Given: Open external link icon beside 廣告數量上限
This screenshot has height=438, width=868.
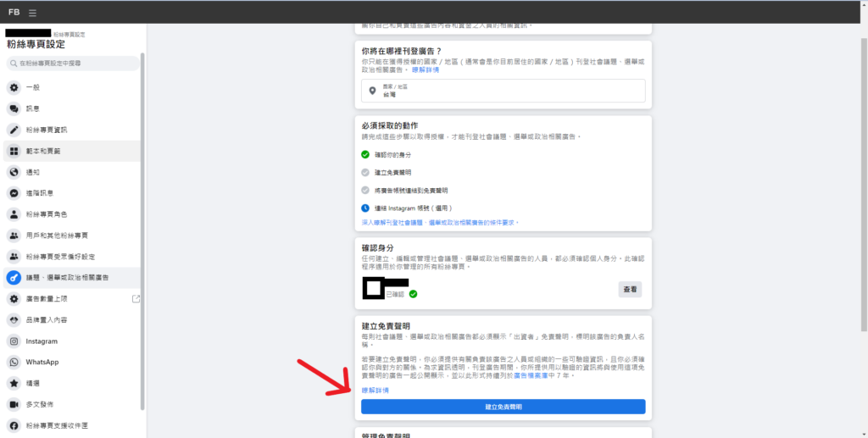Looking at the screenshot, I should click(136, 298).
